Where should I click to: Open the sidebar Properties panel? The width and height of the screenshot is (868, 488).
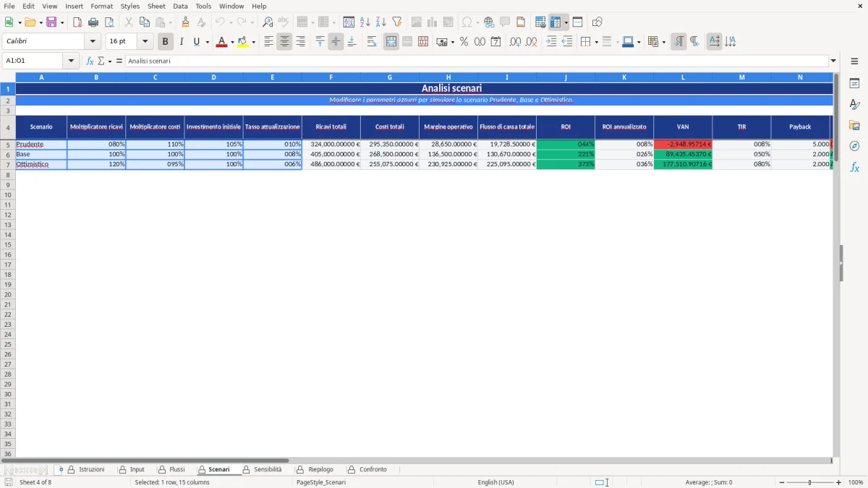[854, 84]
